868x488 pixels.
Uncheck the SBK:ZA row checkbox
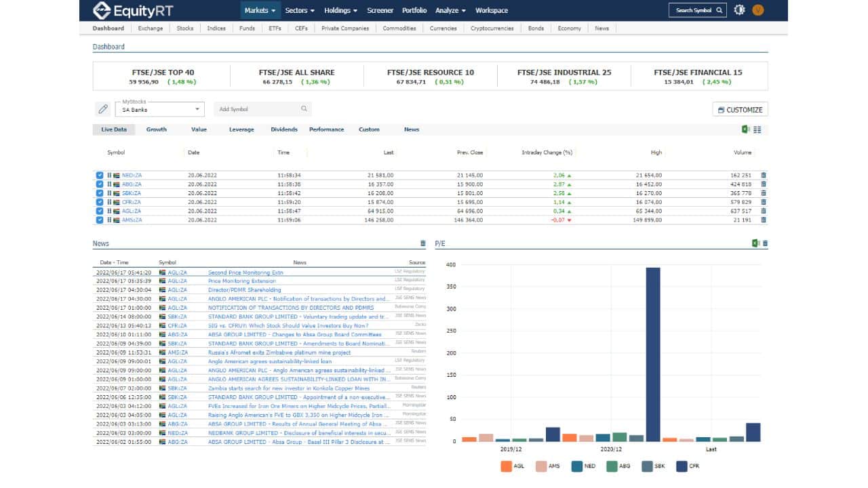click(100, 193)
